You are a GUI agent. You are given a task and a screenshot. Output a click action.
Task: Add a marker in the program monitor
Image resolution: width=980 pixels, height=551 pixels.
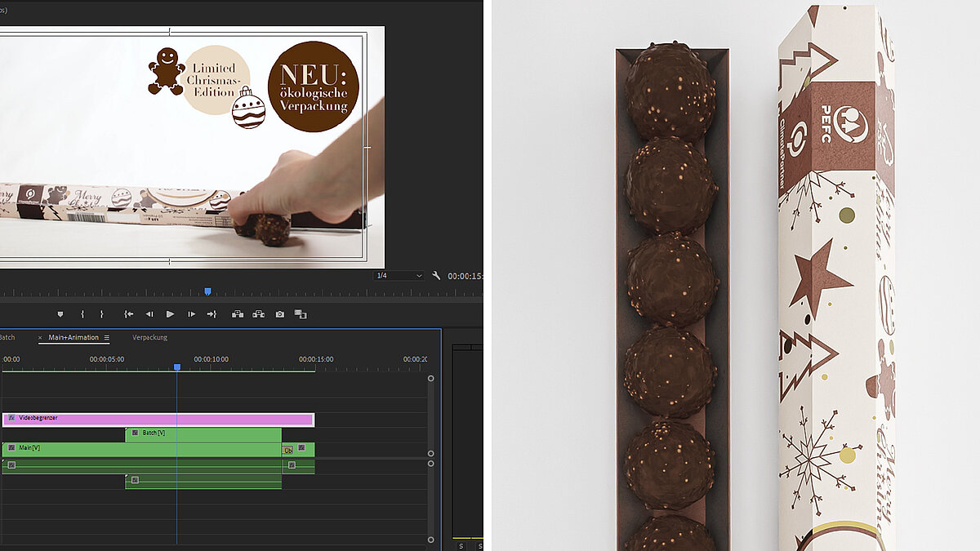(x=60, y=314)
